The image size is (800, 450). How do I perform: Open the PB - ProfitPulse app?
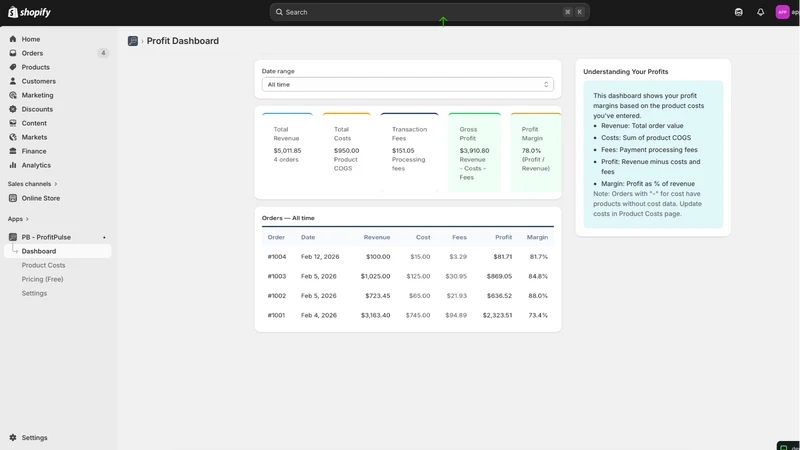coord(46,237)
